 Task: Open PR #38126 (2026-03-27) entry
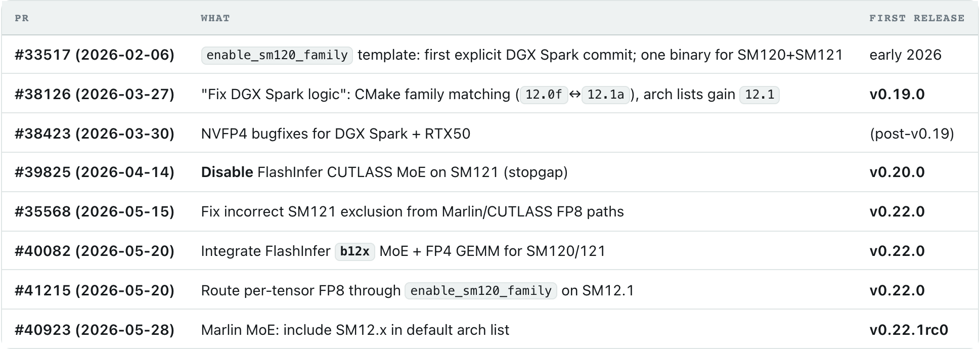point(95,94)
